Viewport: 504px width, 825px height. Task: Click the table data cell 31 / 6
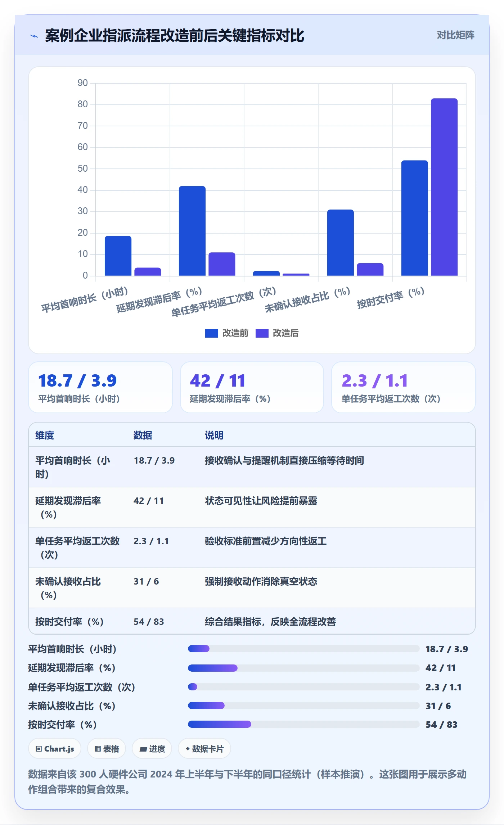(146, 581)
